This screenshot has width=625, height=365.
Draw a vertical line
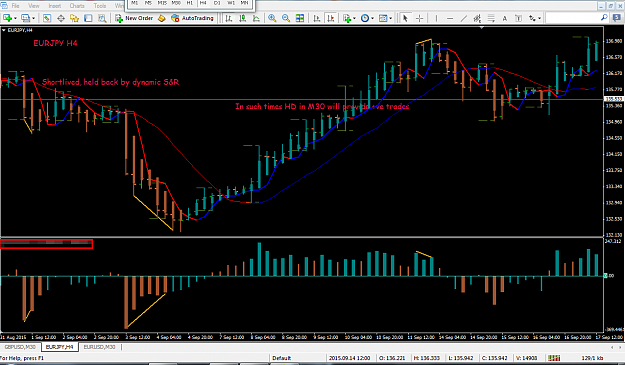pyautogui.click(x=436, y=18)
